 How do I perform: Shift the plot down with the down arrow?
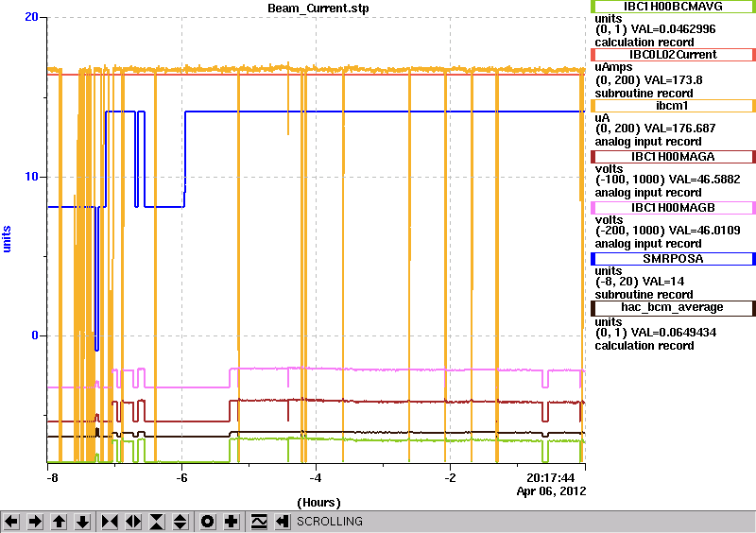click(82, 522)
